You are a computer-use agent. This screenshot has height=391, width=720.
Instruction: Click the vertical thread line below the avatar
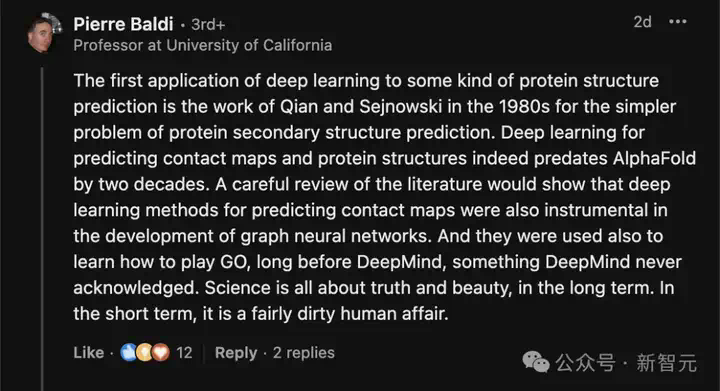42,229
